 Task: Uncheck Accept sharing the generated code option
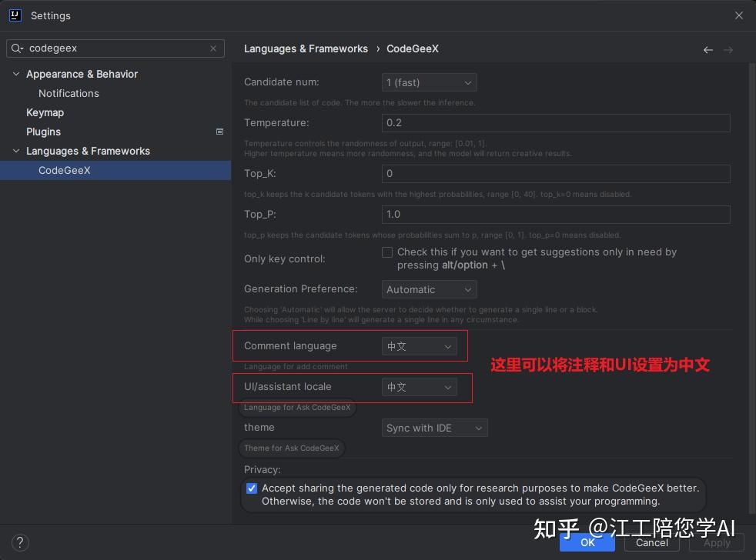252,488
